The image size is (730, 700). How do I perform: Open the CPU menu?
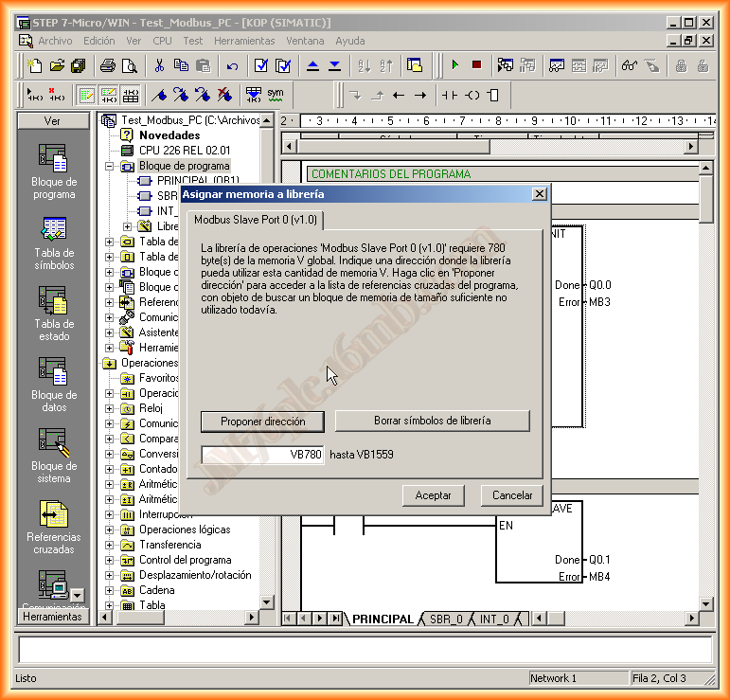pos(162,41)
